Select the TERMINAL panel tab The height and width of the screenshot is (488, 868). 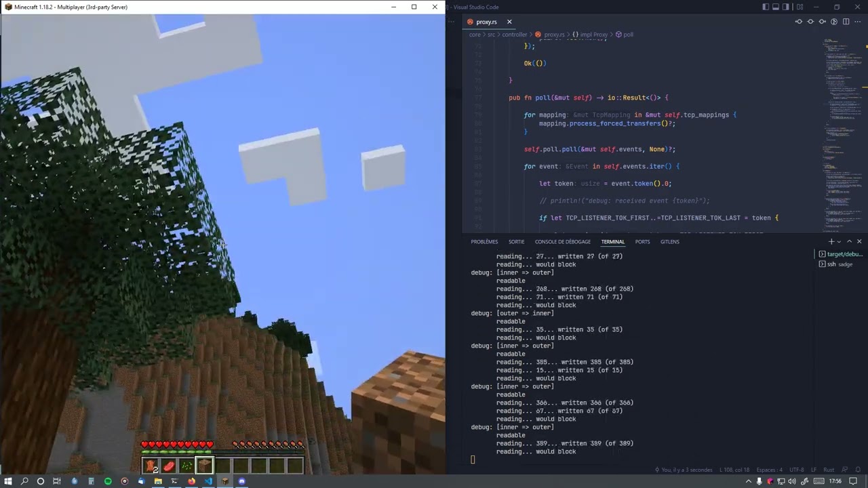[613, 242]
